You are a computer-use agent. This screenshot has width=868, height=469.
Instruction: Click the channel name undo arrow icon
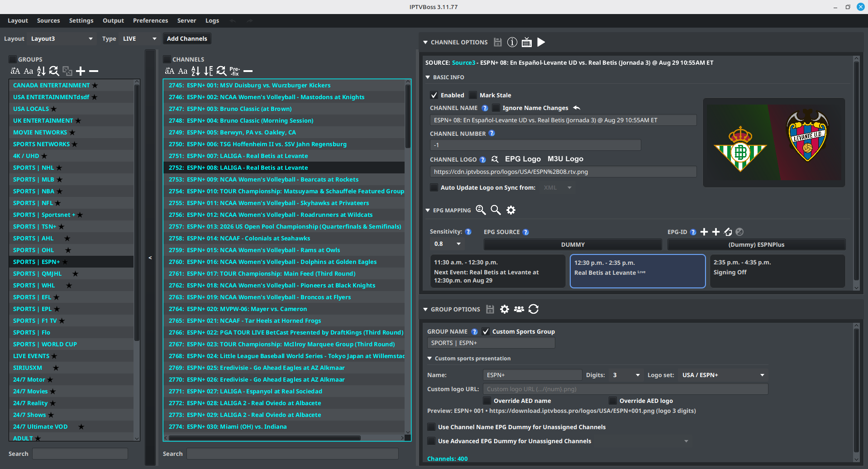[577, 108]
